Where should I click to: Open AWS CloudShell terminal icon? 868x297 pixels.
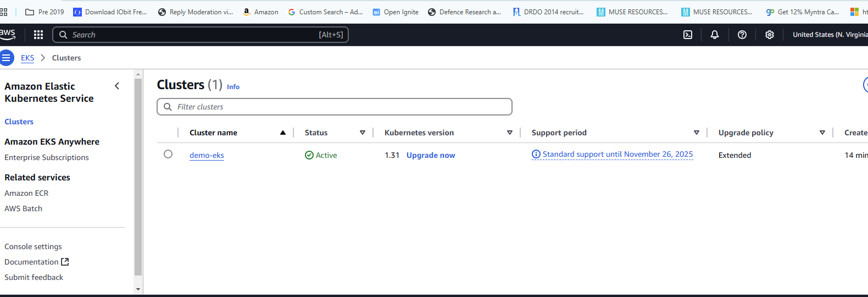pyautogui.click(x=688, y=35)
